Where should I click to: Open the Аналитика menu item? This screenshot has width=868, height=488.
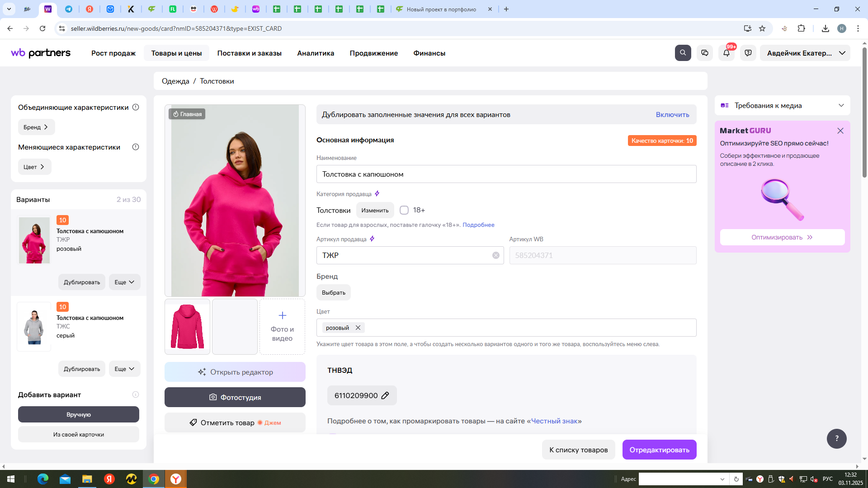coord(315,53)
